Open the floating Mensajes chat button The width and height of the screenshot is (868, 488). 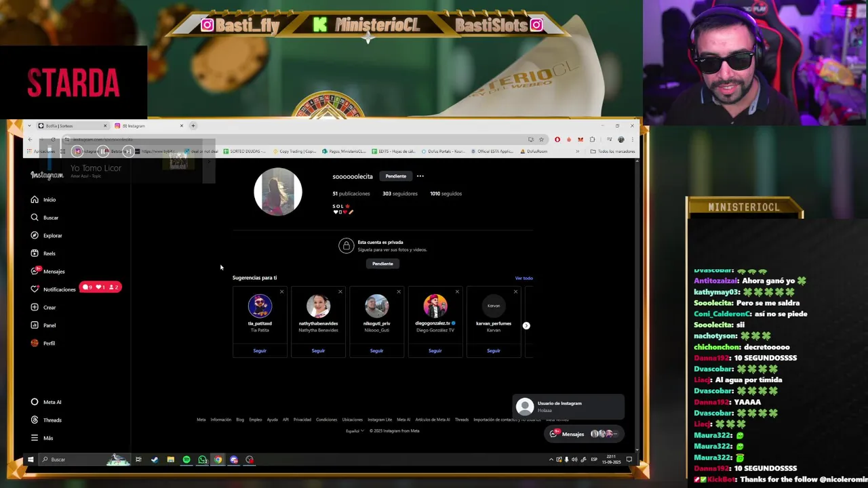click(x=585, y=434)
